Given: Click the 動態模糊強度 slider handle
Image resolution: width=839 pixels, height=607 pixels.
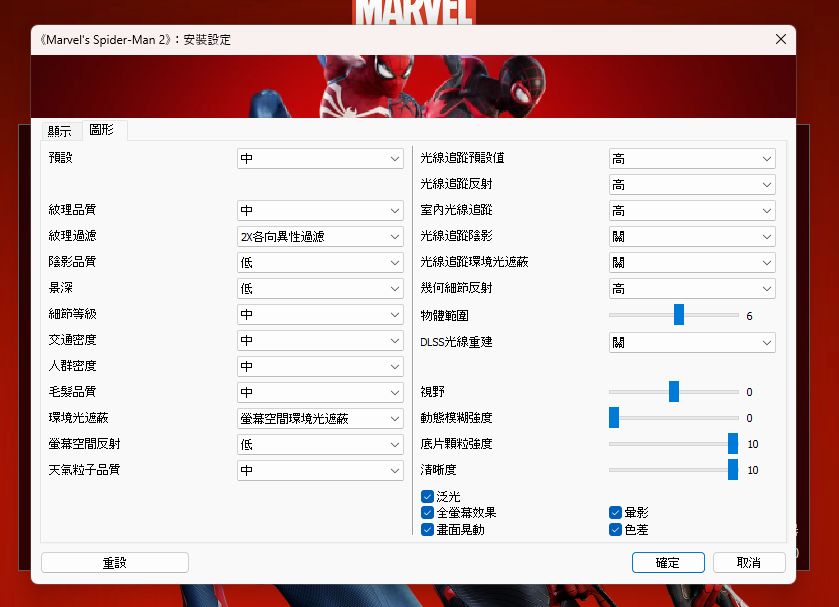Looking at the screenshot, I should [x=614, y=418].
